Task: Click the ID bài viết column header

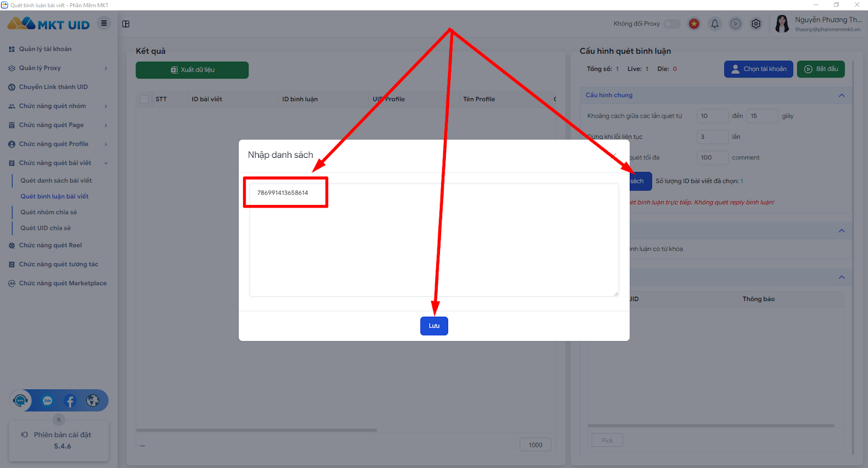Action: [x=207, y=99]
